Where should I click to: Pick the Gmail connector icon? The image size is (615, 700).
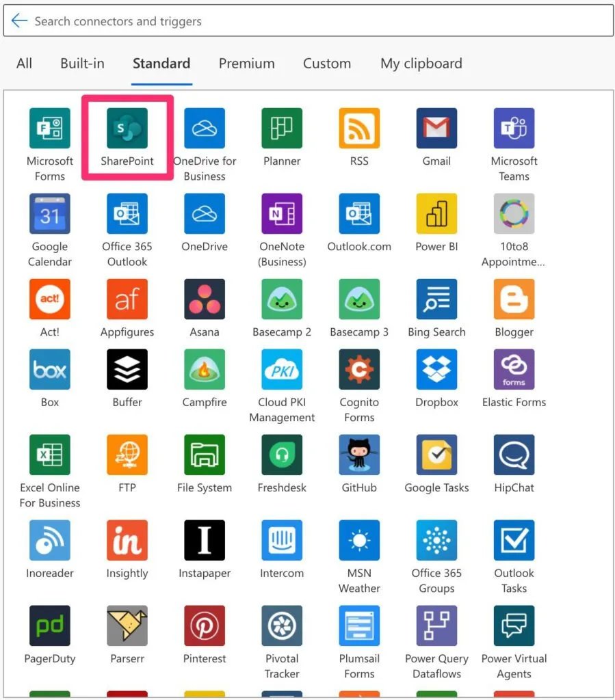click(x=436, y=129)
